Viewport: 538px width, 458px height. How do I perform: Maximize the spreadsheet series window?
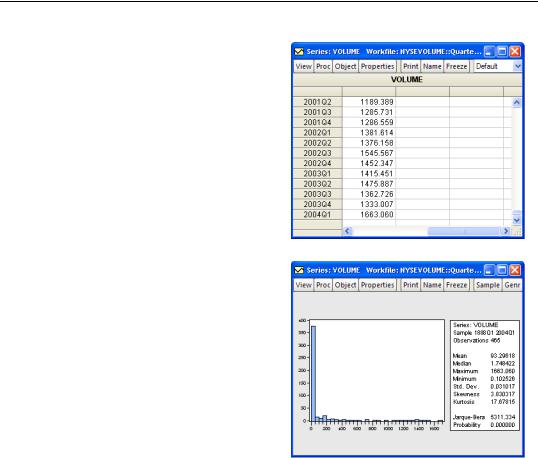(502, 52)
